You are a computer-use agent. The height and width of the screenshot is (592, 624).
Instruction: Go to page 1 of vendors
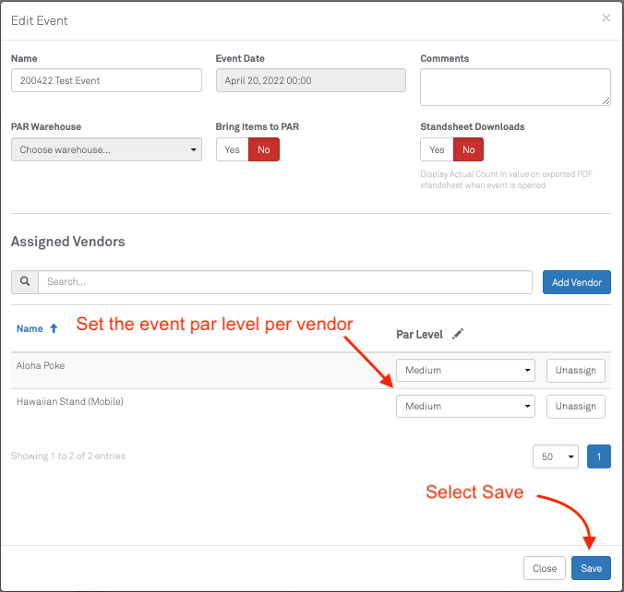pyautogui.click(x=598, y=456)
